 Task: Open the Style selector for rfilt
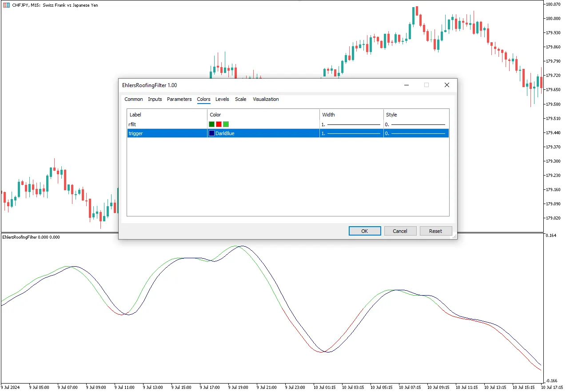pos(415,124)
